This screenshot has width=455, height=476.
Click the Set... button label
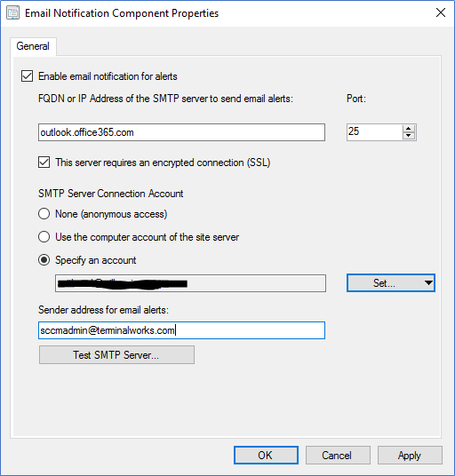point(384,283)
